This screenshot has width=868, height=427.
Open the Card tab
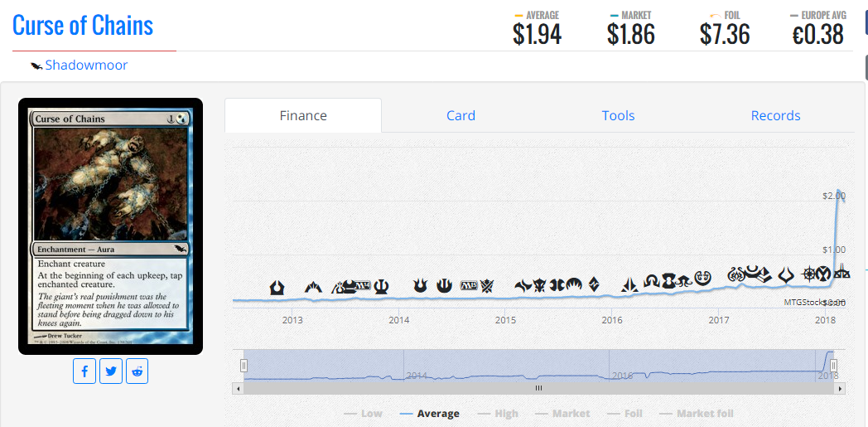click(x=461, y=115)
